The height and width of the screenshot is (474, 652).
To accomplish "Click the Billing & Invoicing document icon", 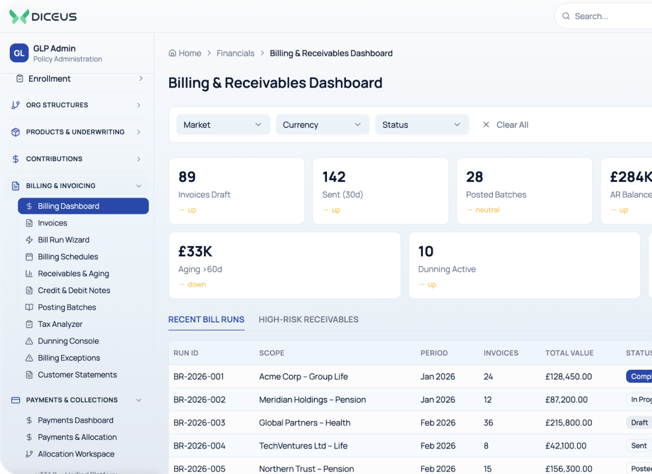I will (15, 186).
